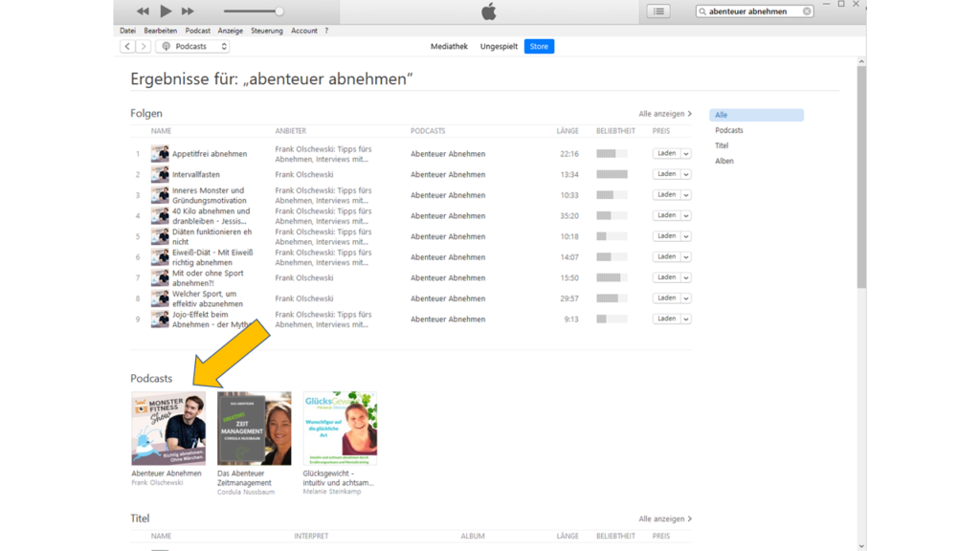
Task: Open the Podcast menu
Action: coord(197,31)
